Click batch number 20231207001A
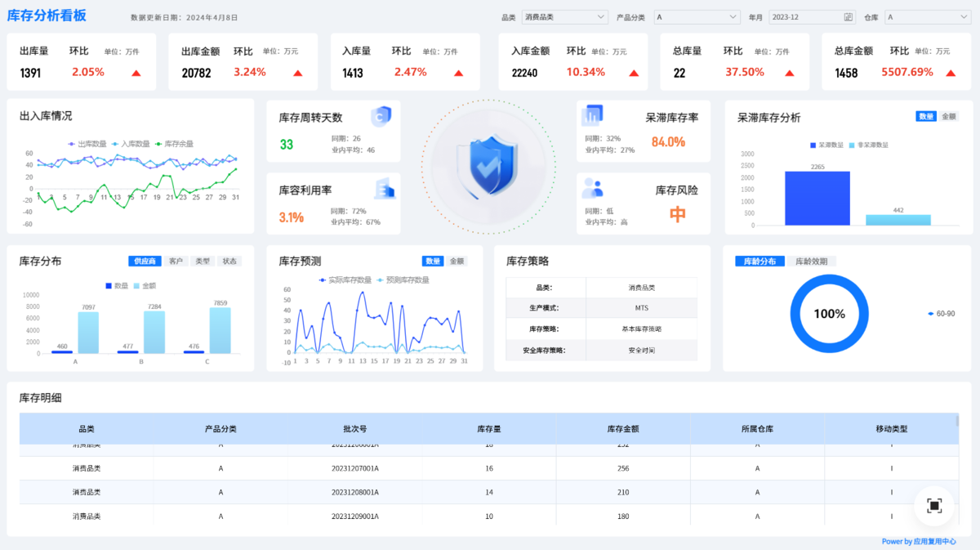Image resolution: width=980 pixels, height=550 pixels. 355,468
